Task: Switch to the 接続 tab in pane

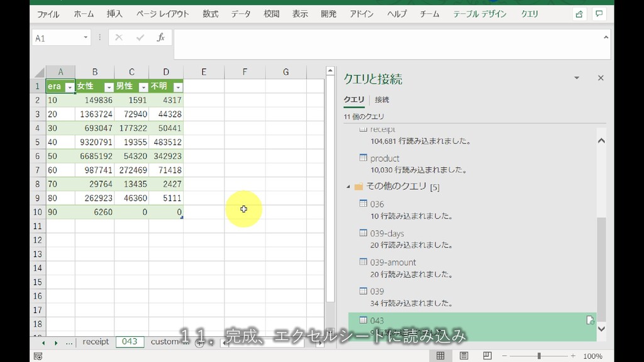Action: click(382, 99)
